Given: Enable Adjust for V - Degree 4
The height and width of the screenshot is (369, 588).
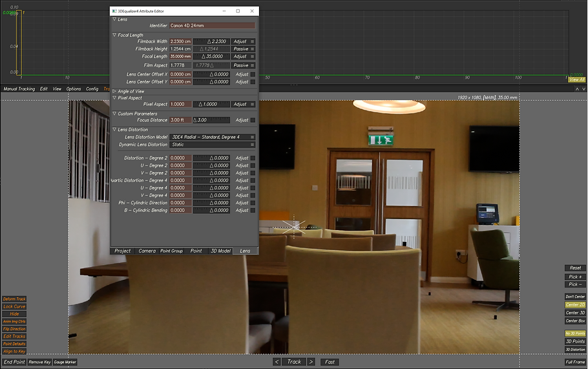Looking at the screenshot, I should 253,195.
